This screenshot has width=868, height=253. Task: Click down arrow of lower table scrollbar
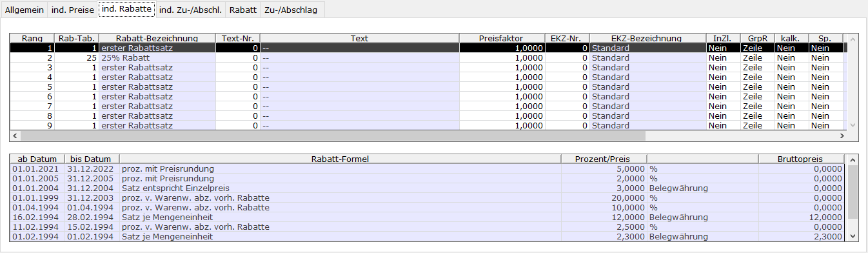[x=853, y=236]
